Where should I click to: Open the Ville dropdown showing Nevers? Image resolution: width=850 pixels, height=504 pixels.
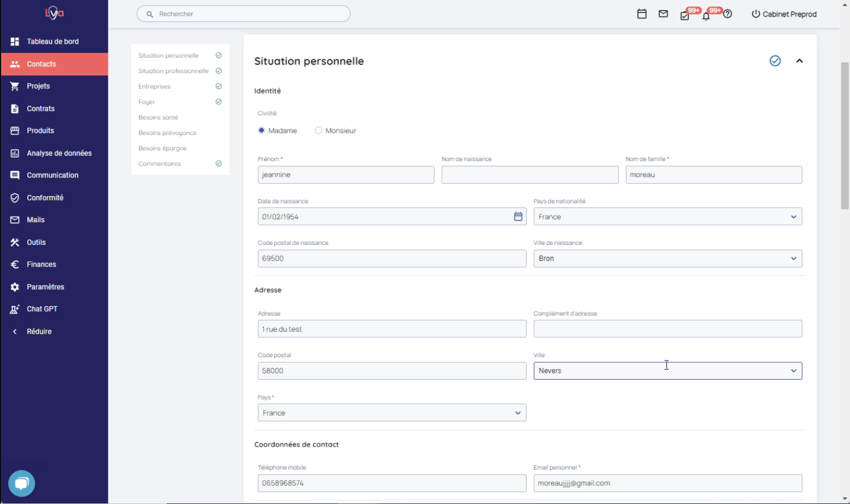tap(668, 371)
